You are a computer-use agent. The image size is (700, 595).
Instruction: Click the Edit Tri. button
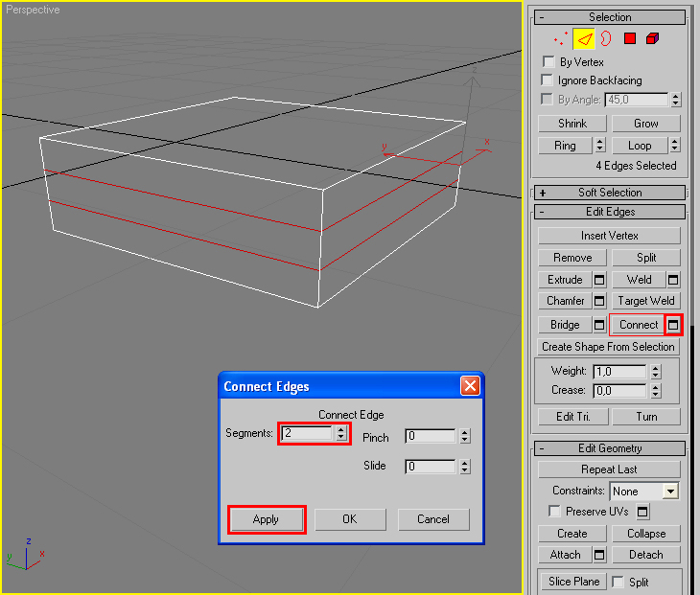click(573, 417)
